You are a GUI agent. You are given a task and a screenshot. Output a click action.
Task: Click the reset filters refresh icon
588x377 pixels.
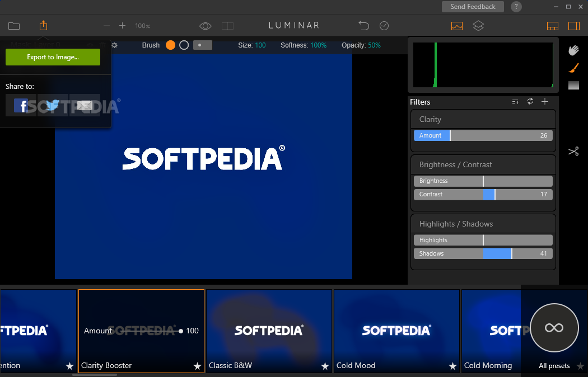[x=530, y=101]
